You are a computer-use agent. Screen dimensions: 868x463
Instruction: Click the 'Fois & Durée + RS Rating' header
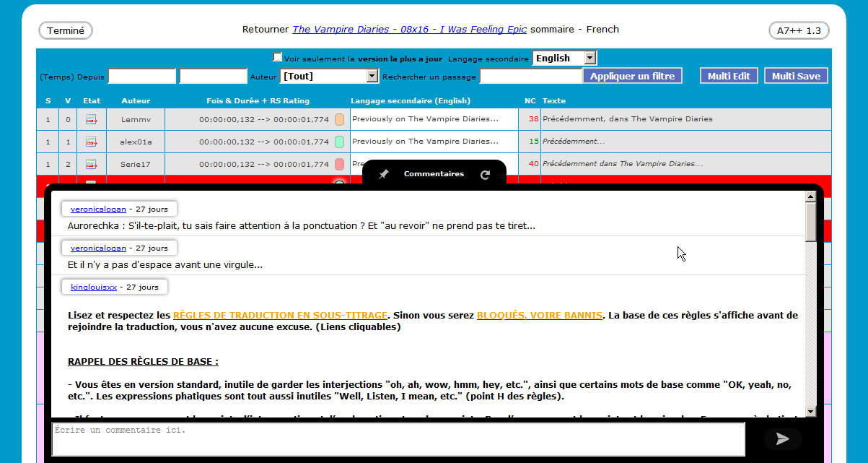(x=258, y=101)
